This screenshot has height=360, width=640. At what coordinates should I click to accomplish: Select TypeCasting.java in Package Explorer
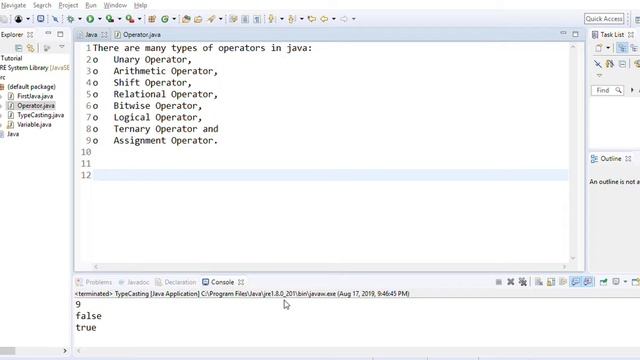pyautogui.click(x=40, y=115)
